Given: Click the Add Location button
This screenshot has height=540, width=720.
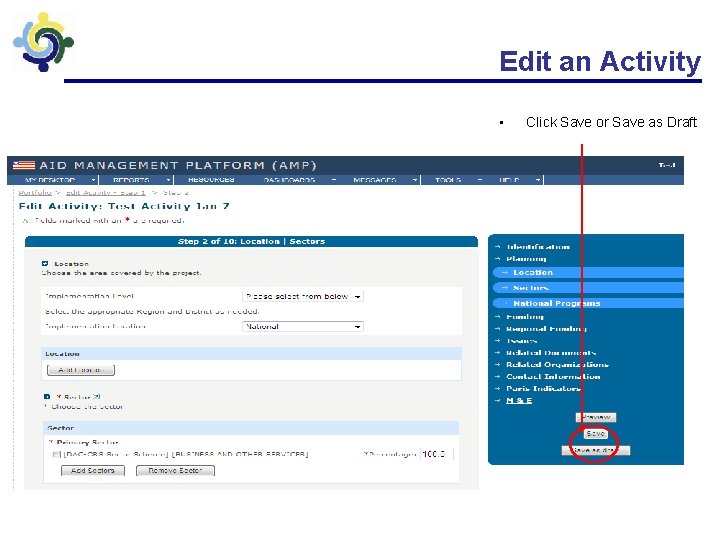Looking at the screenshot, I should coord(81,370).
